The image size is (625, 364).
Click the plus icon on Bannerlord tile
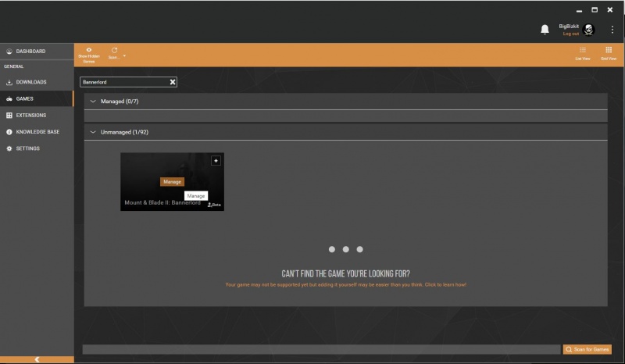click(x=216, y=161)
